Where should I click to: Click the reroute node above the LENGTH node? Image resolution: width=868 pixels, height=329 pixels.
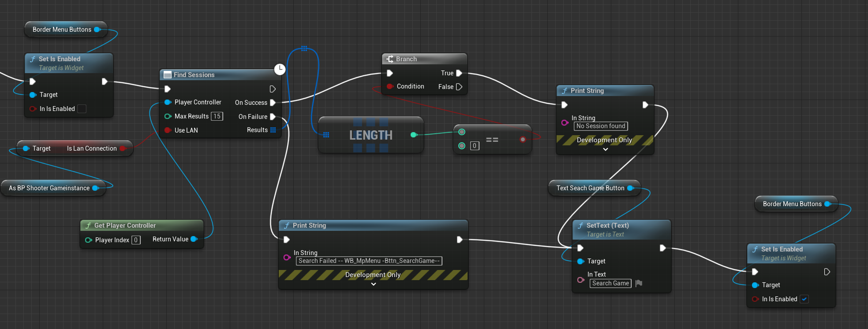pyautogui.click(x=304, y=48)
